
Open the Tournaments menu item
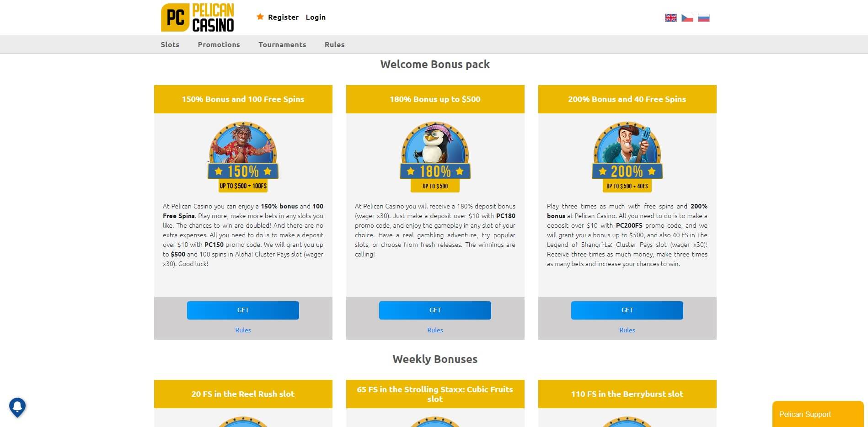pyautogui.click(x=282, y=44)
